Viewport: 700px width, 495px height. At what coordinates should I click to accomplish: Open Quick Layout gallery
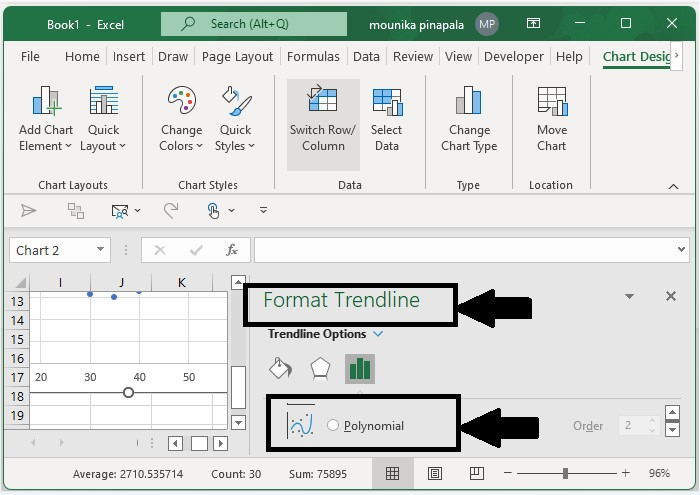click(x=103, y=119)
